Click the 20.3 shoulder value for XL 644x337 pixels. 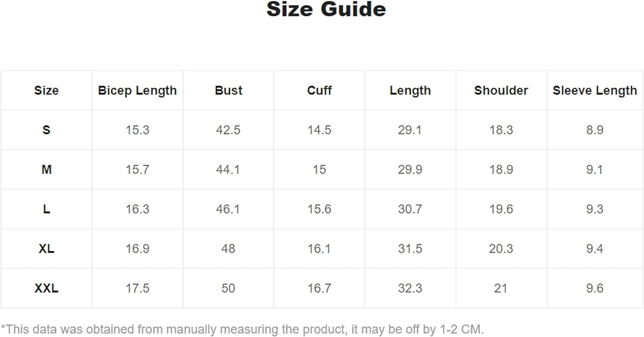click(501, 249)
